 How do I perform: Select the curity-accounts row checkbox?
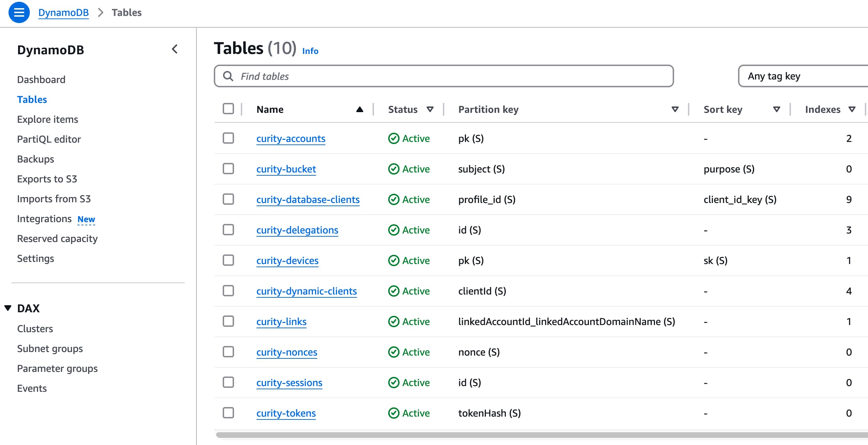(x=228, y=138)
